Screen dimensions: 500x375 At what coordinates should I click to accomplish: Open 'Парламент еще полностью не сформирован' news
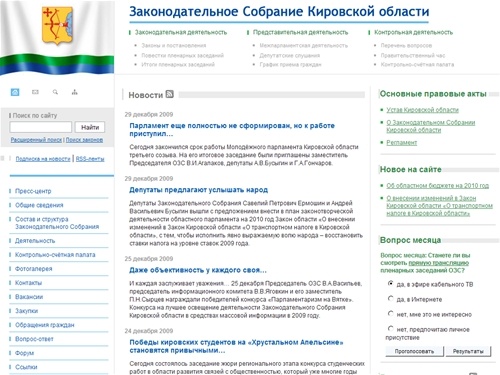(x=232, y=130)
